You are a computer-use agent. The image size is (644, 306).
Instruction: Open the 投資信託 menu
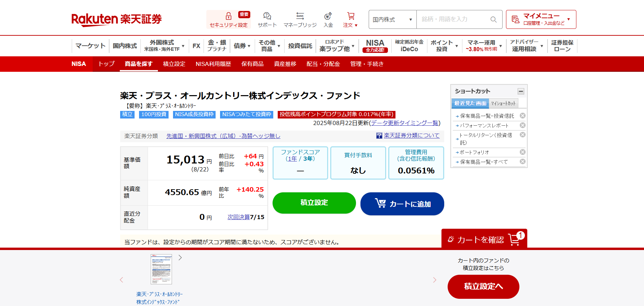coord(300,46)
